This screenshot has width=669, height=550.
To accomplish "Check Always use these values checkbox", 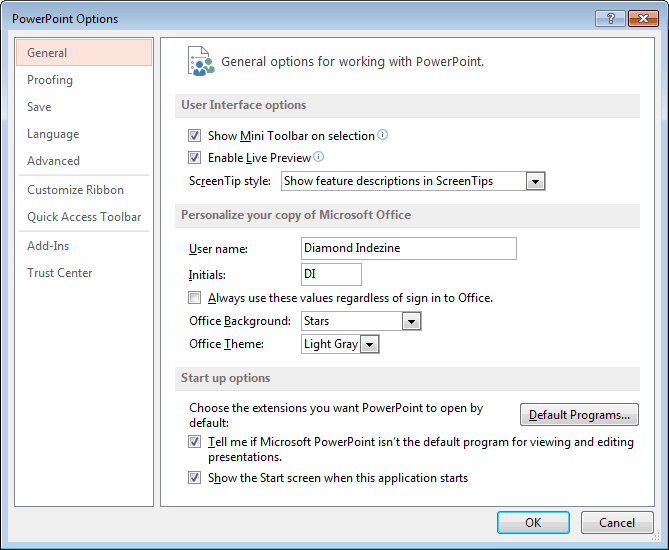I will coord(195,298).
